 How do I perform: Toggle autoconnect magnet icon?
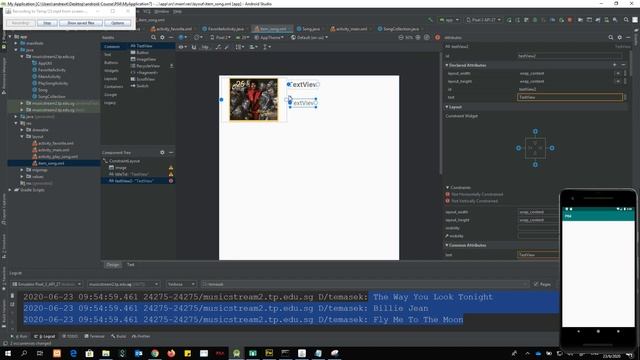point(194,47)
